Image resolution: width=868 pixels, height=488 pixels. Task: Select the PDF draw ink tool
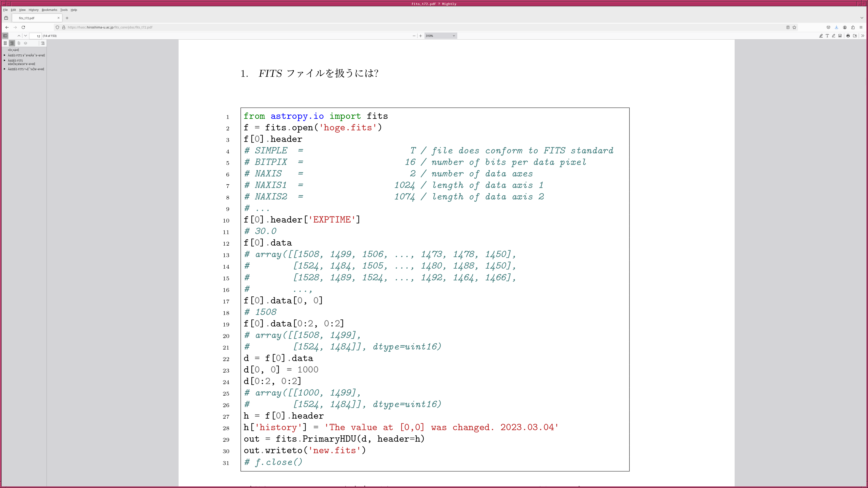click(834, 36)
